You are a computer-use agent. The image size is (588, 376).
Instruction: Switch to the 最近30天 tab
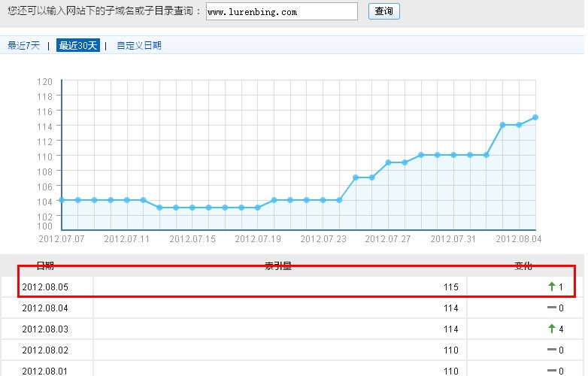77,46
